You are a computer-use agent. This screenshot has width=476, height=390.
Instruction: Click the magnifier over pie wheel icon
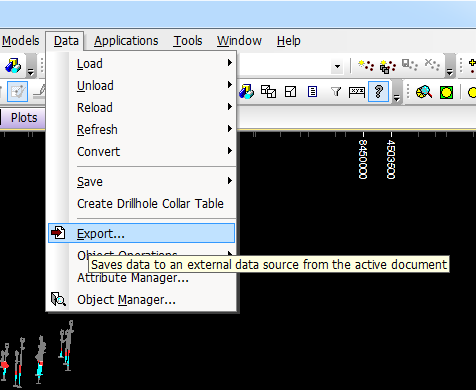[424, 92]
